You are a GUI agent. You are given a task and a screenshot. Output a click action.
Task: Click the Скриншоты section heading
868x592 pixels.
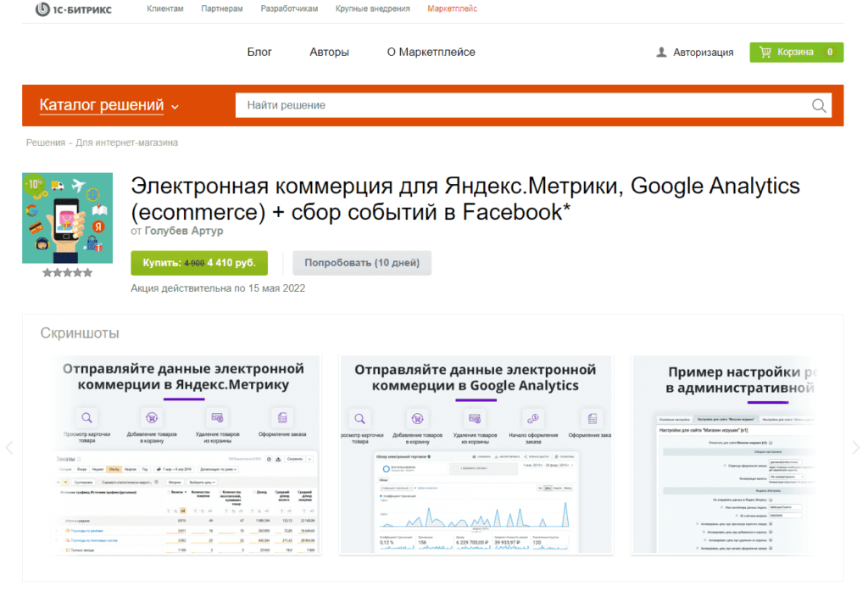pyautogui.click(x=80, y=333)
